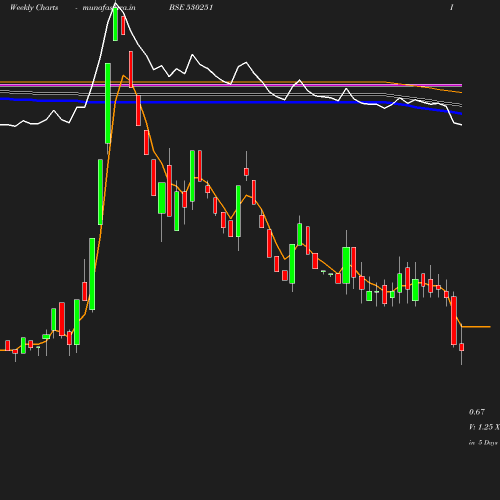Click the 'BSE 530251' label

pos(191,7)
